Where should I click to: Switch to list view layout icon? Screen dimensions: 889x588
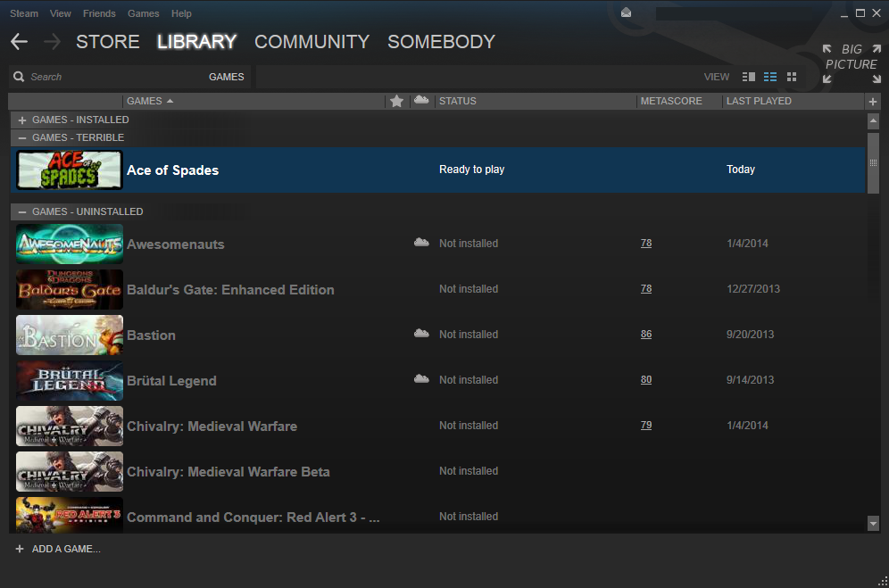pyautogui.click(x=770, y=77)
